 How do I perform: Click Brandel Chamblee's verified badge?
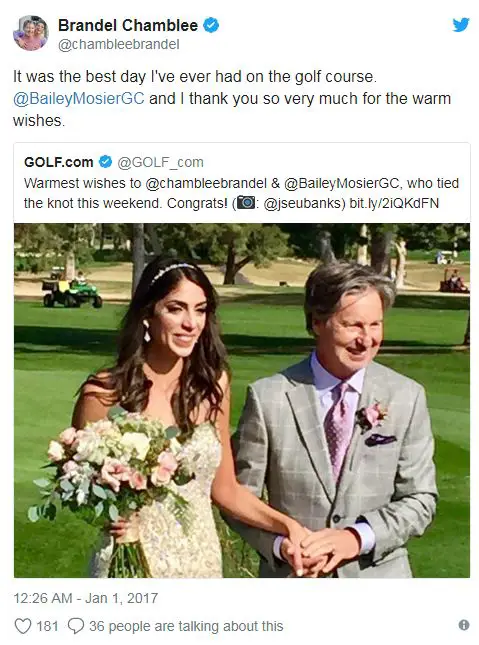(x=212, y=26)
